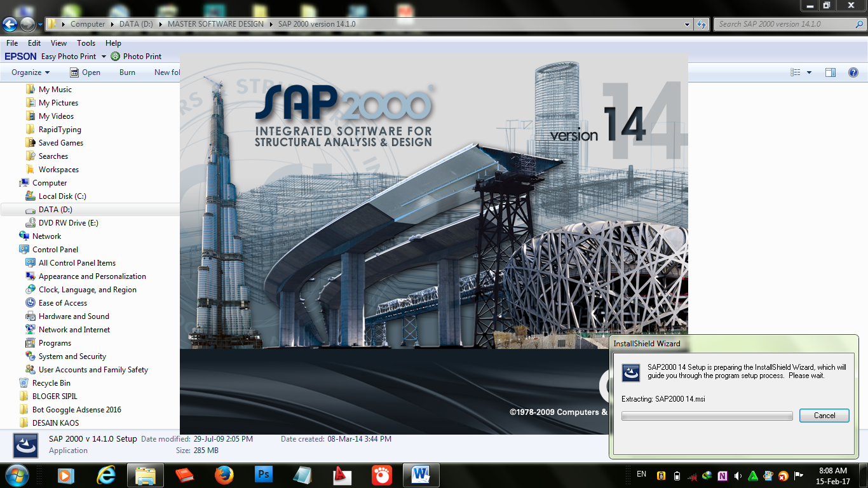Select Control Panel in the navigation pane
The image size is (868, 488).
click(55, 250)
